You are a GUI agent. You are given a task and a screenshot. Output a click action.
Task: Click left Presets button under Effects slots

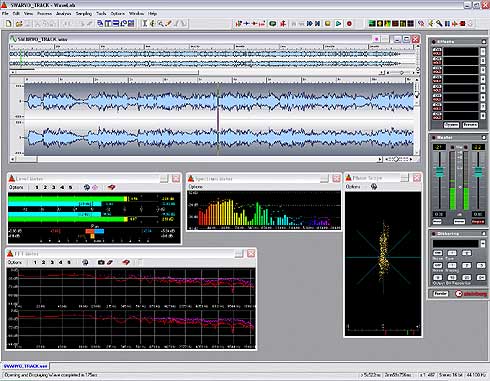coord(451,125)
